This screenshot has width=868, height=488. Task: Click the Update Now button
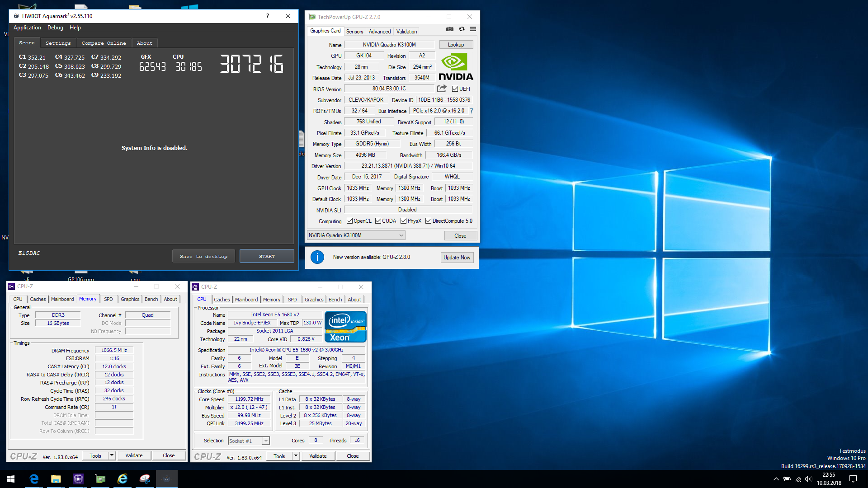pyautogui.click(x=457, y=258)
